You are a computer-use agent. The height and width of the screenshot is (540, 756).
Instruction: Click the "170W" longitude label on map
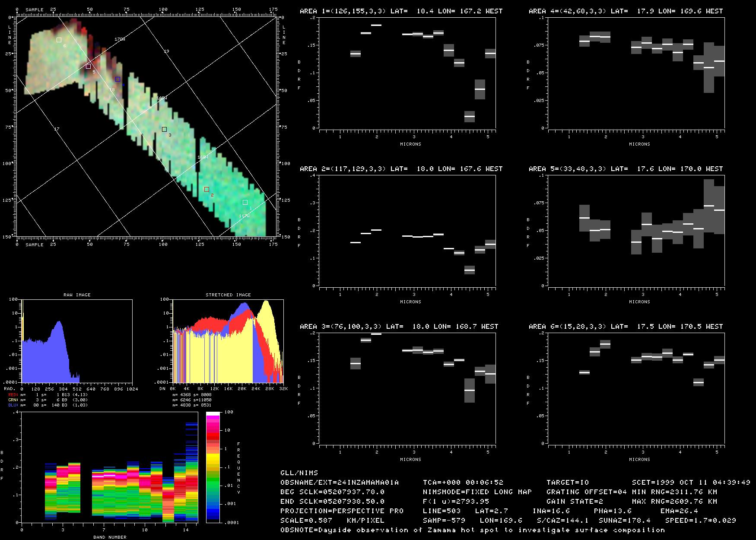coord(120,39)
